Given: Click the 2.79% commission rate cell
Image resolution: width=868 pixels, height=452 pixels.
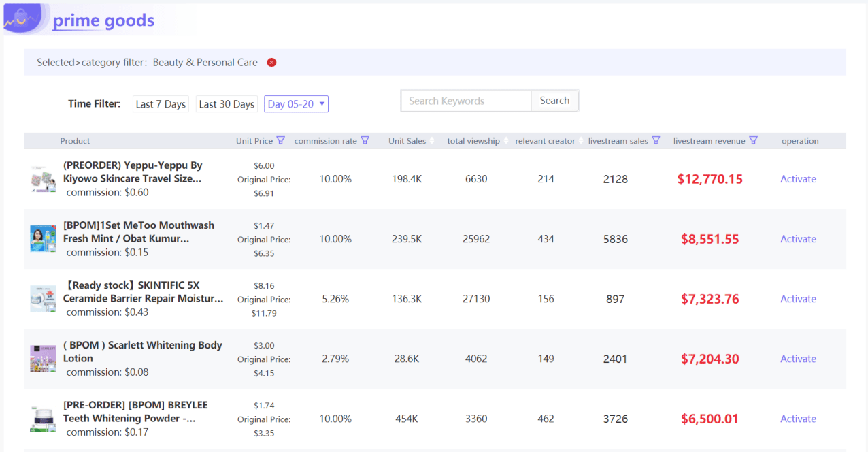Looking at the screenshot, I should coord(335,359).
